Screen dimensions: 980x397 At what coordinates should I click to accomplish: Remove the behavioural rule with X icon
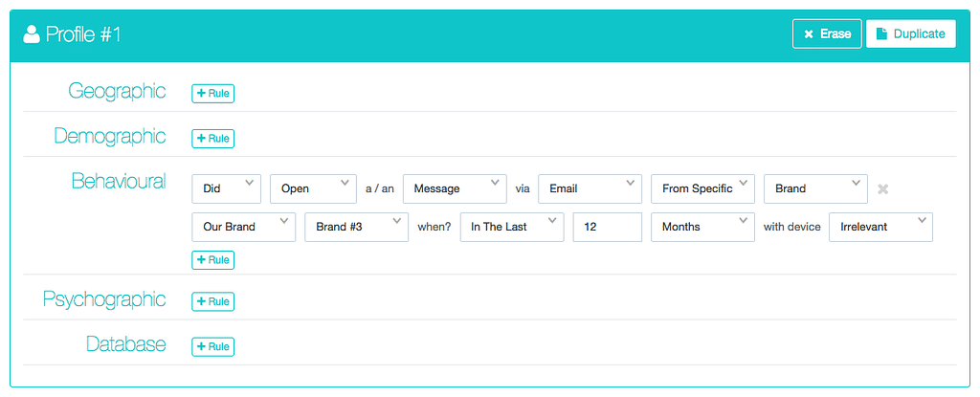tap(882, 188)
